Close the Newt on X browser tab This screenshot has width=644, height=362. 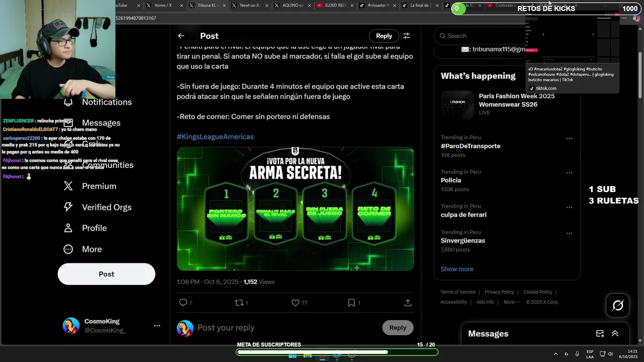[x=268, y=6]
